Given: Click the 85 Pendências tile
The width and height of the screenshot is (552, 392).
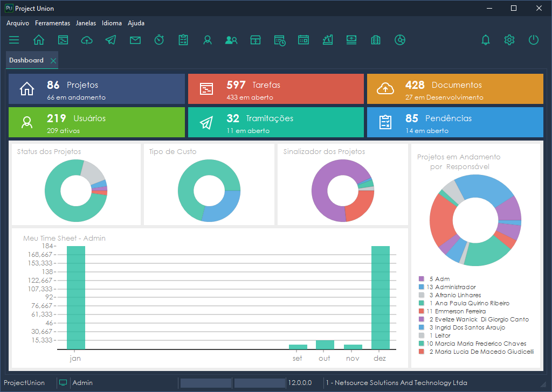Looking at the screenshot, I should click(455, 122).
